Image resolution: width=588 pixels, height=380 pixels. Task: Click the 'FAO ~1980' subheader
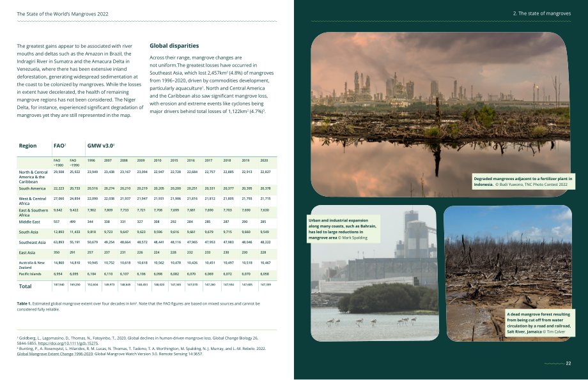click(x=58, y=163)
